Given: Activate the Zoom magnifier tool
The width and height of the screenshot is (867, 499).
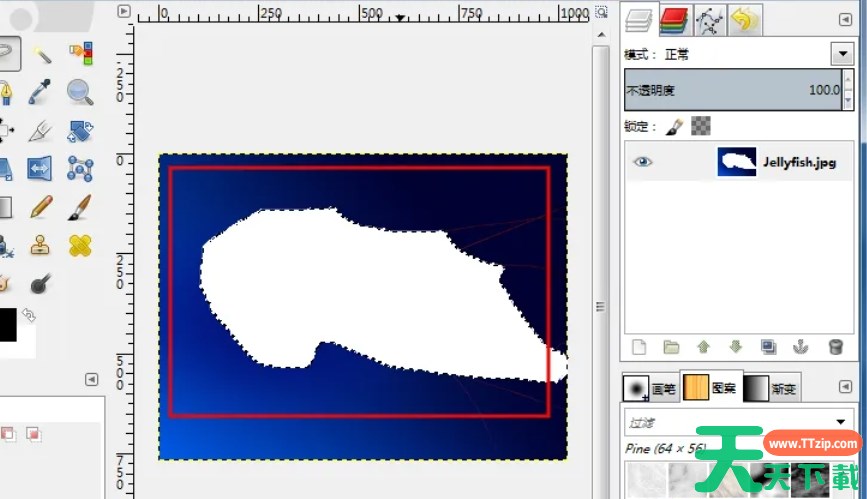Looking at the screenshot, I should 80,92.
